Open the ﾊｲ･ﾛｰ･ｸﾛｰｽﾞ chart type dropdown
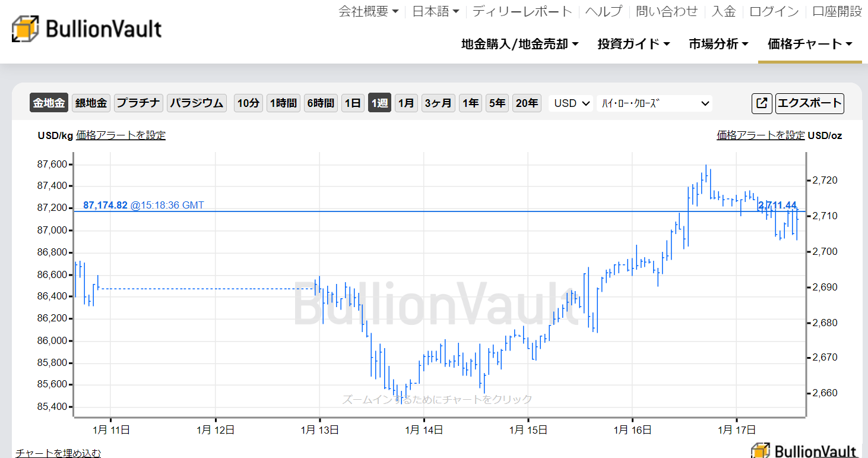Image resolution: width=868 pixels, height=458 pixels. click(655, 103)
